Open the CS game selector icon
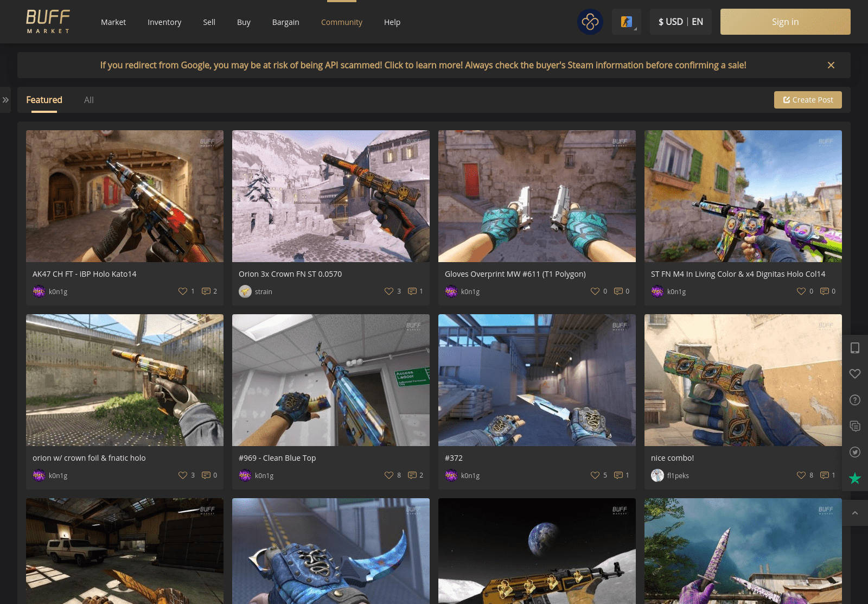The image size is (868, 604). coord(627,22)
